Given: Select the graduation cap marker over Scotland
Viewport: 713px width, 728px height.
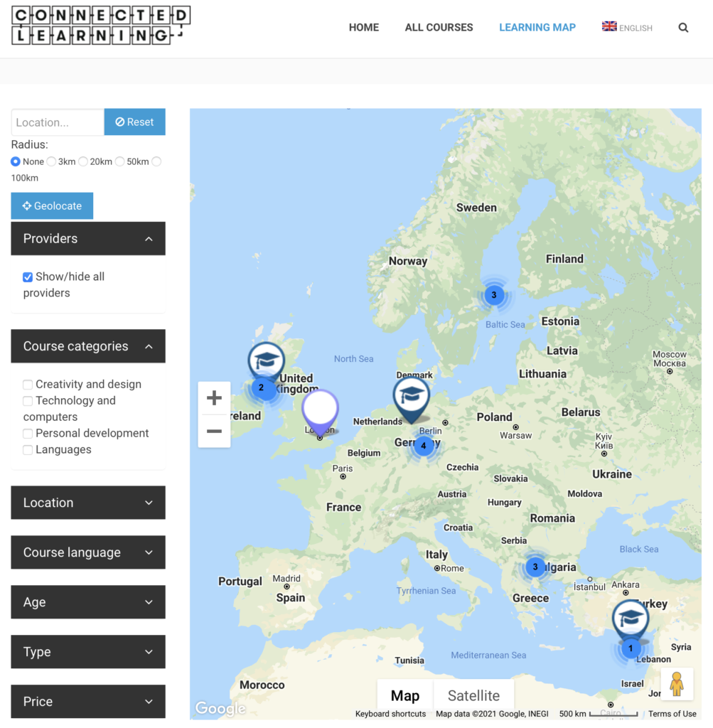Looking at the screenshot, I should 266,360.
